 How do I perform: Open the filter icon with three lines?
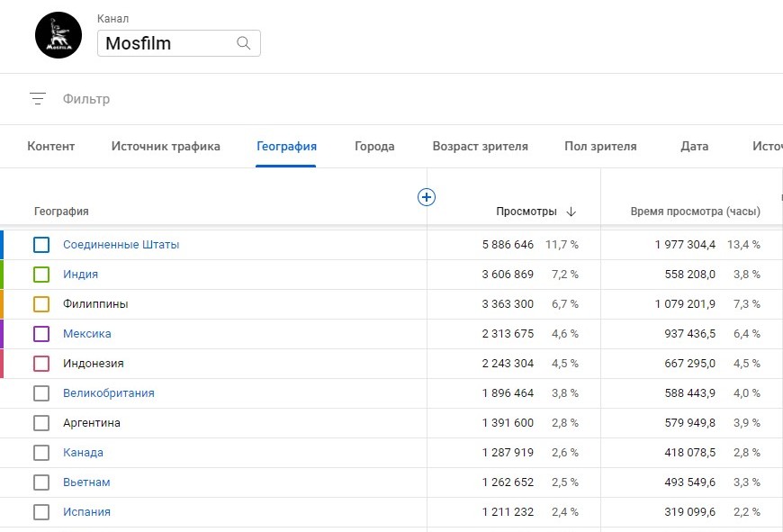(x=38, y=98)
